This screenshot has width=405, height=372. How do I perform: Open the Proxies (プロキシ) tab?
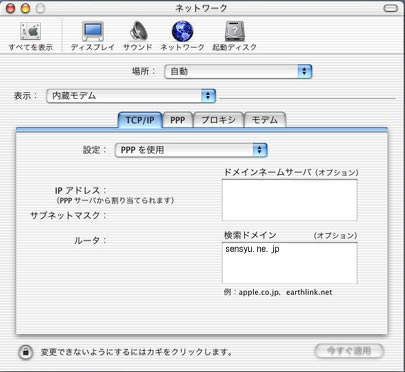click(218, 120)
